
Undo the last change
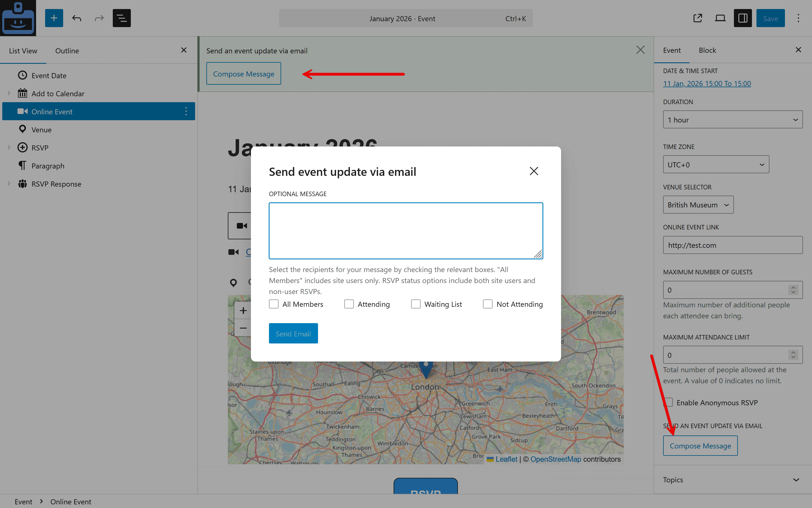(x=77, y=18)
